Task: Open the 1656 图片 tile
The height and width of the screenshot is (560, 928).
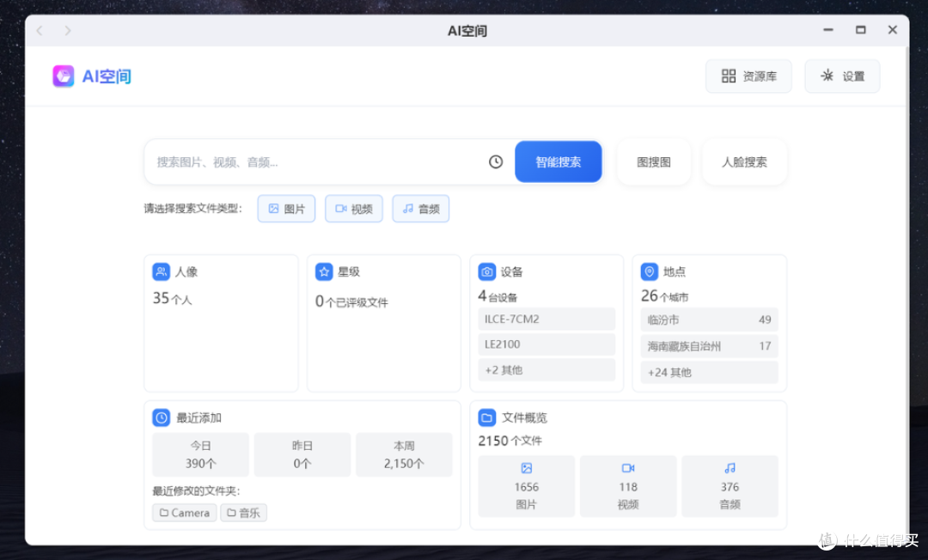Action: [526, 486]
